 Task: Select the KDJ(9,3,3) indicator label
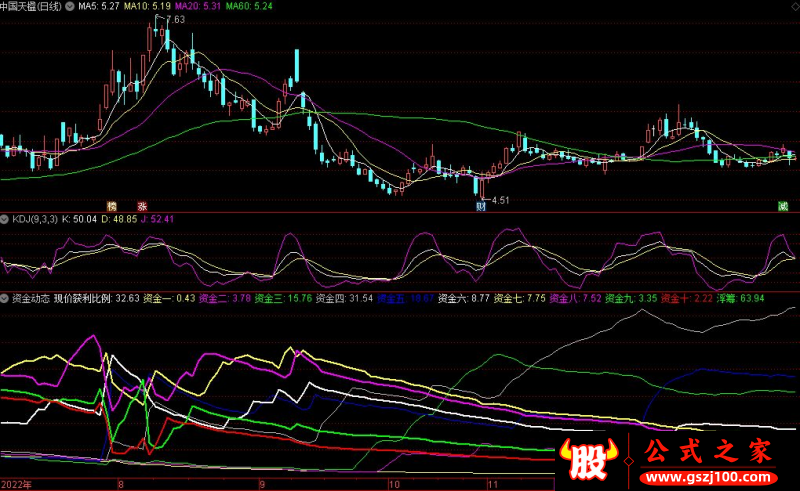click(x=34, y=218)
